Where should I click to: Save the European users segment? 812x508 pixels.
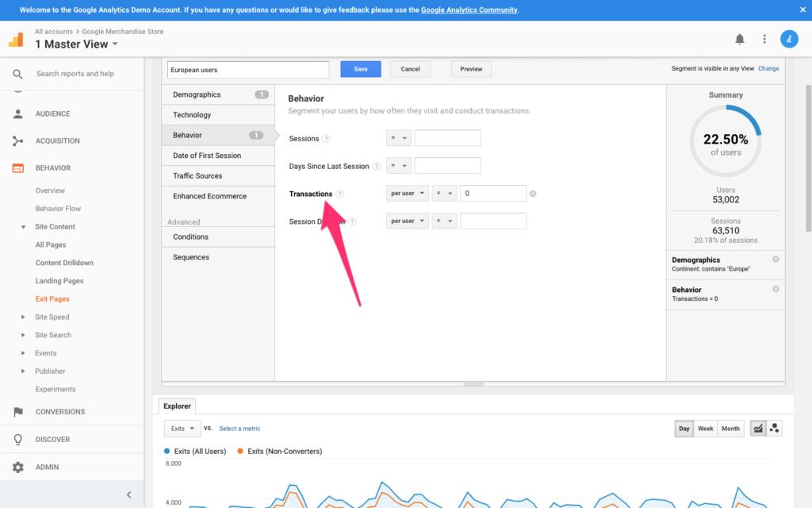[x=360, y=69]
